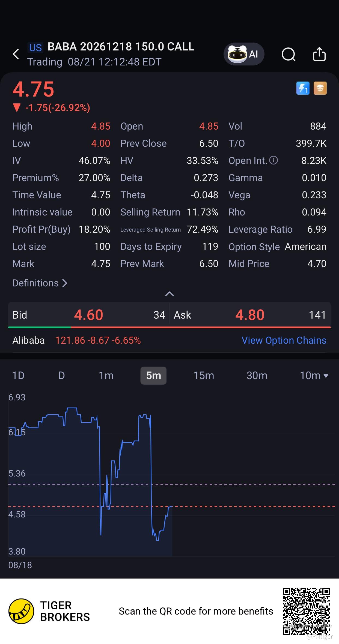Scan the Tiger Brokers QR code
This screenshot has width=339, height=644.
(306, 611)
